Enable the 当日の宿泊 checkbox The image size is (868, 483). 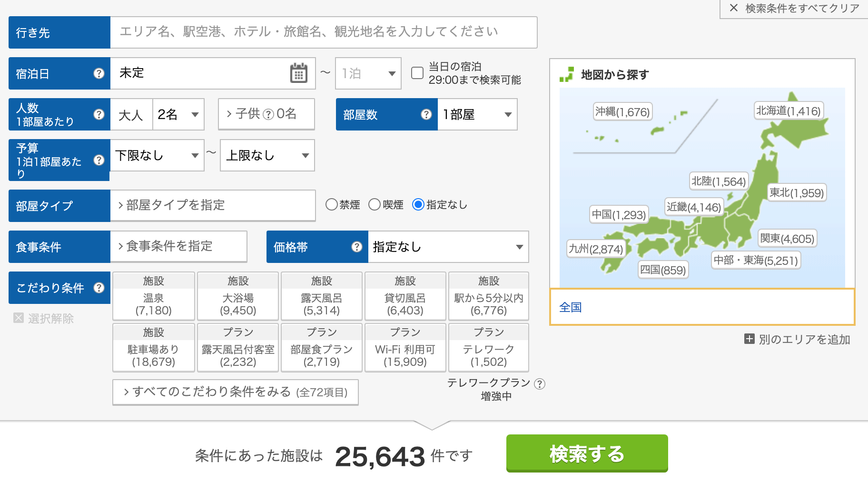tap(417, 72)
